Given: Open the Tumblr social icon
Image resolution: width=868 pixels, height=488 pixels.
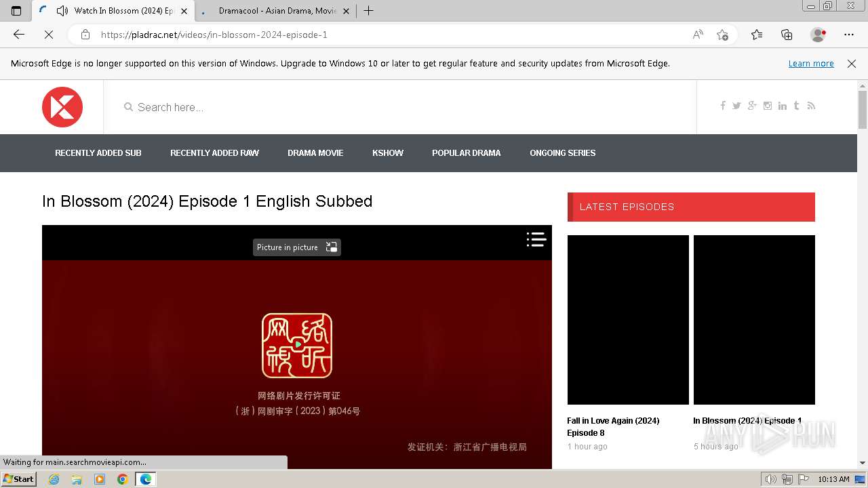Looking at the screenshot, I should pyautogui.click(x=796, y=106).
